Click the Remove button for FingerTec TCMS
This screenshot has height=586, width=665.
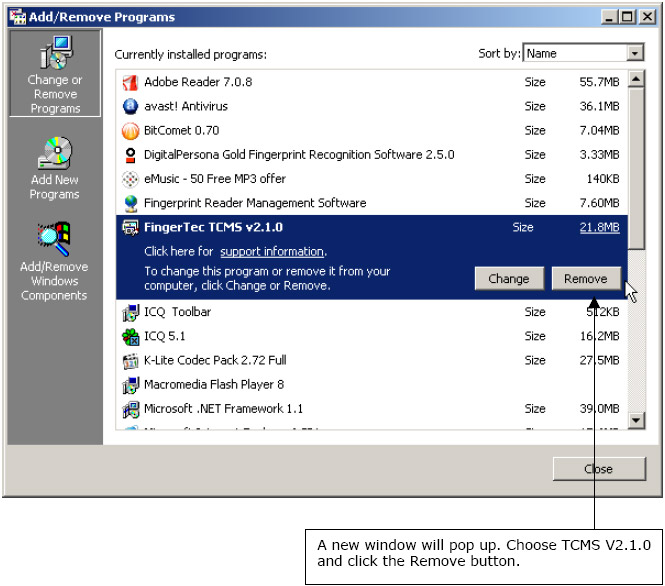(x=586, y=279)
